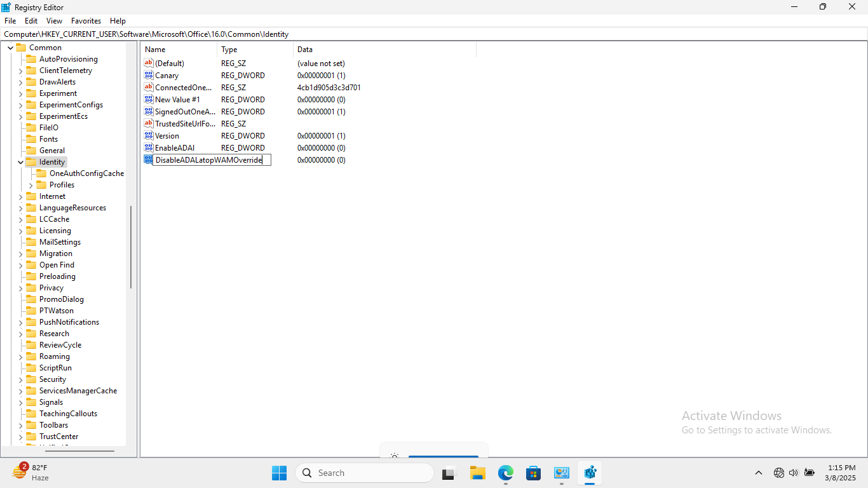Open the clock showing 1:15 PM
The image size is (868, 488).
[x=841, y=473]
